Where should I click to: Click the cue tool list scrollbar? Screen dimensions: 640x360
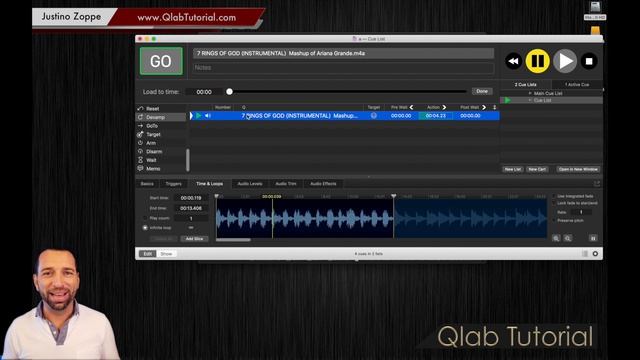[x=188, y=160]
